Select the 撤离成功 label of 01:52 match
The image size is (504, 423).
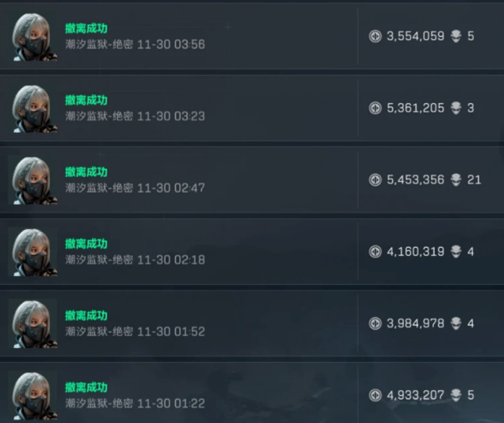86,315
